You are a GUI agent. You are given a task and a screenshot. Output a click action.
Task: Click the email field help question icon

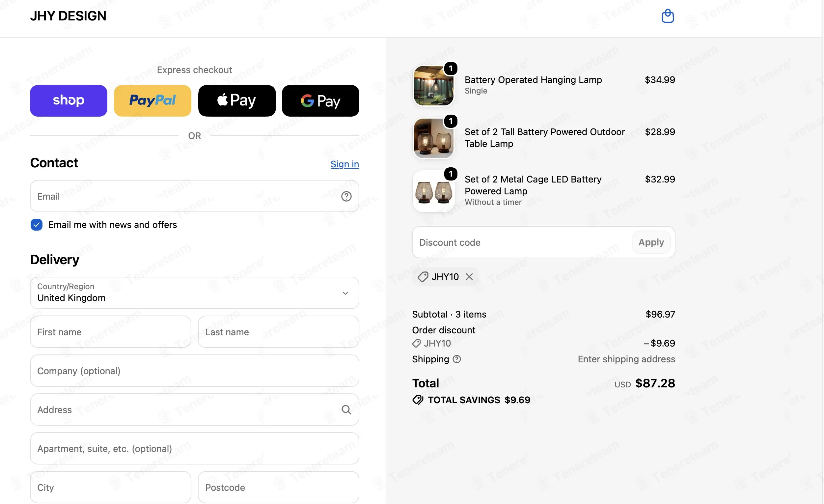tap(346, 196)
